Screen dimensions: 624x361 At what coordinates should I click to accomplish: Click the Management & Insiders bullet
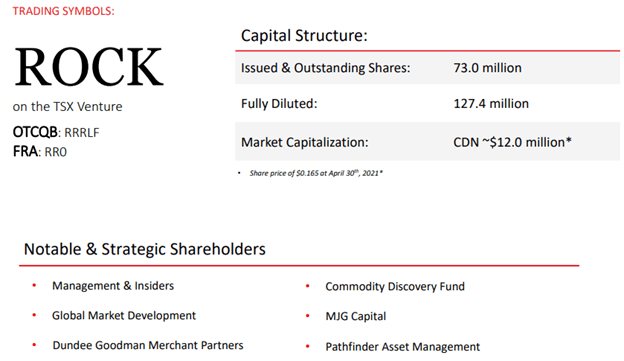click(113, 286)
